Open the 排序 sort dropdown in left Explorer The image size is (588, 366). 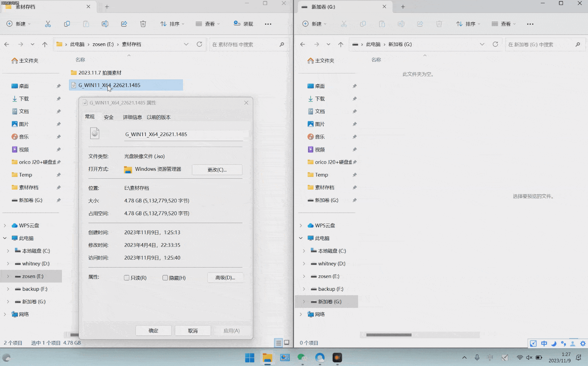tap(172, 24)
